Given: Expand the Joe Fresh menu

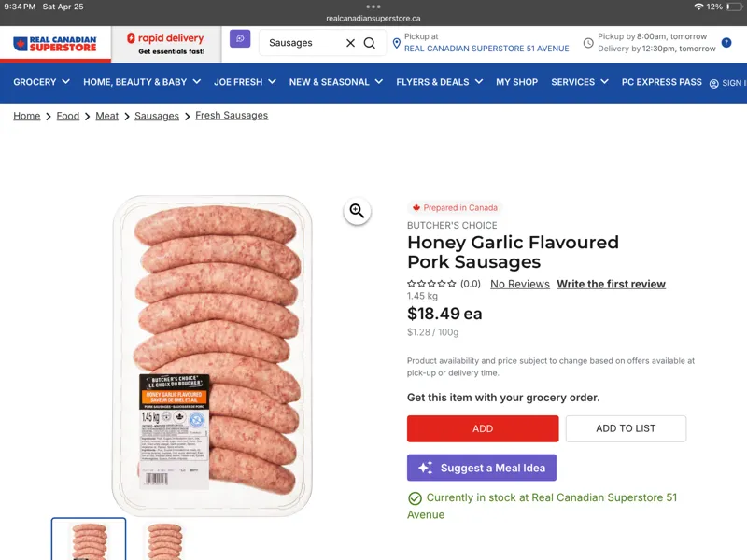Looking at the screenshot, I should tap(245, 82).
